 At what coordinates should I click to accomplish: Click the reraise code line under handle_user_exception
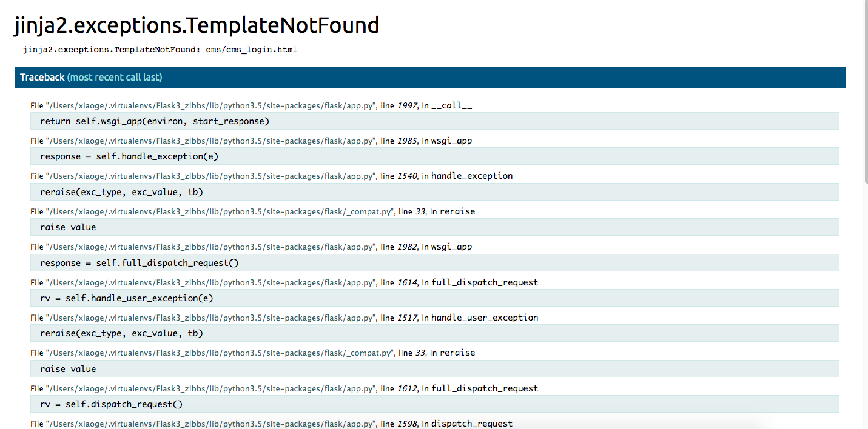[435, 333]
